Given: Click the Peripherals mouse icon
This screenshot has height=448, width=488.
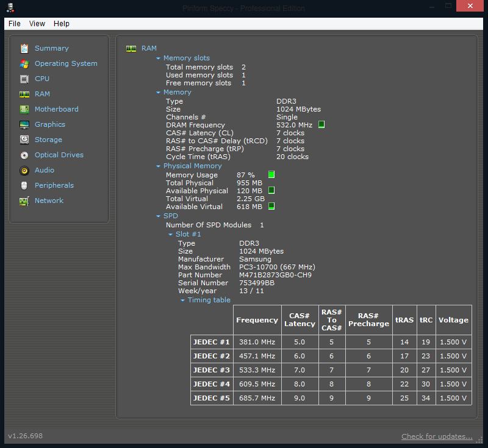Looking at the screenshot, I should point(24,186).
